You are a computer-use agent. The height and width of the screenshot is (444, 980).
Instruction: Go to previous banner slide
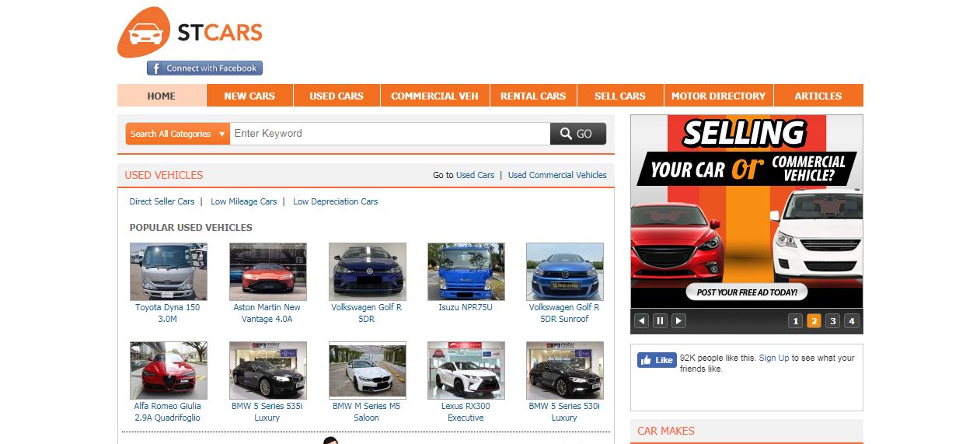coord(641,320)
